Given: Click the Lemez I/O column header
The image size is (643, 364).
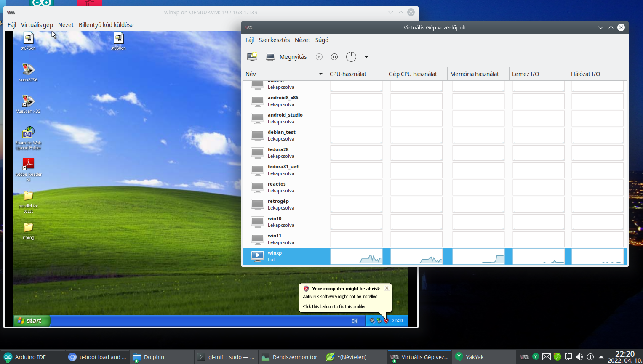Looking at the screenshot, I should [x=539, y=74].
